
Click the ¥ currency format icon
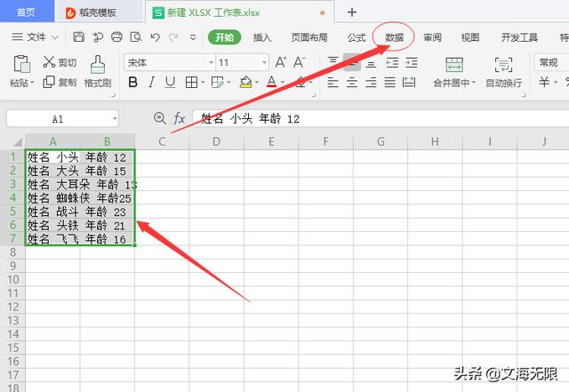544,82
